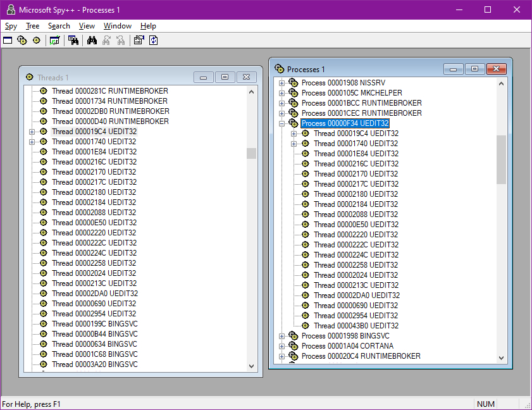Click the Windows view toolbar icon
This screenshot has width=532, height=410.
[x=8, y=40]
